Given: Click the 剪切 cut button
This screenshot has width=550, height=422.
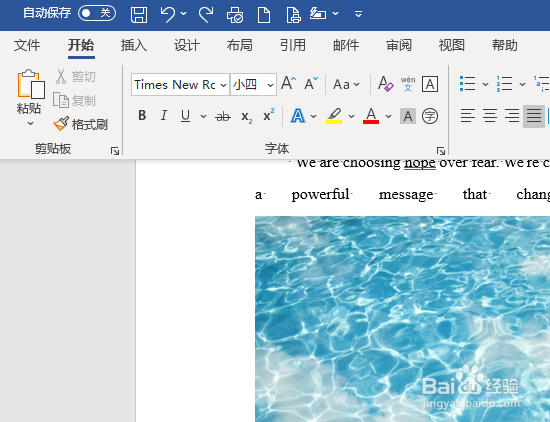Looking at the screenshot, I should click(75, 76).
